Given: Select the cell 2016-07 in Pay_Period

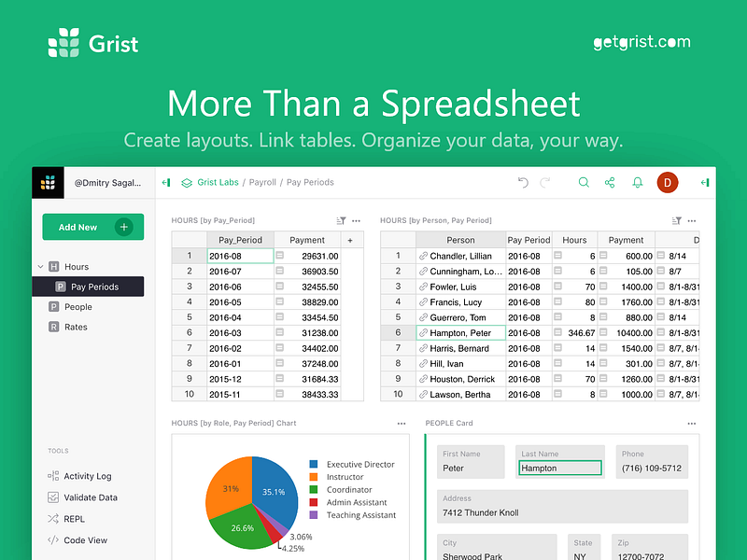Looking at the screenshot, I should pos(240,272).
